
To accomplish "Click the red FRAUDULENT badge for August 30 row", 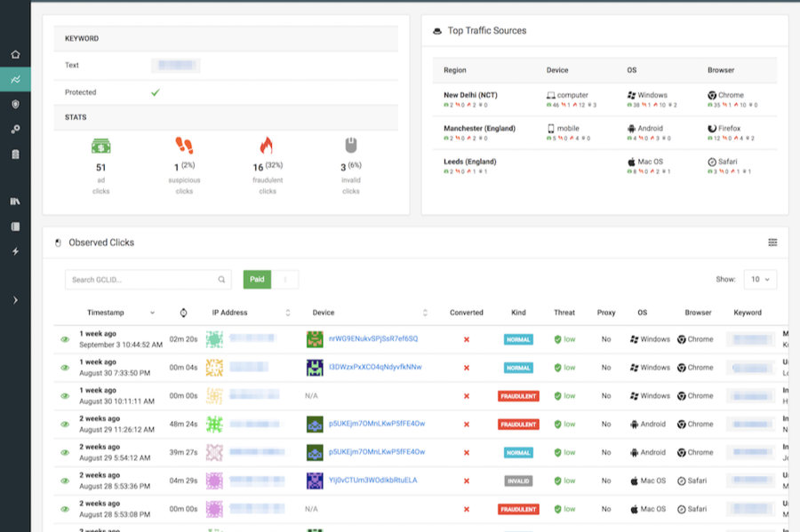I will pos(518,396).
